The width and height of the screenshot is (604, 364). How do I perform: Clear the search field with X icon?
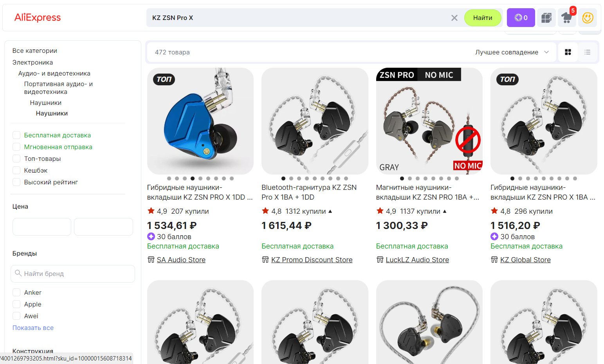pyautogui.click(x=454, y=18)
